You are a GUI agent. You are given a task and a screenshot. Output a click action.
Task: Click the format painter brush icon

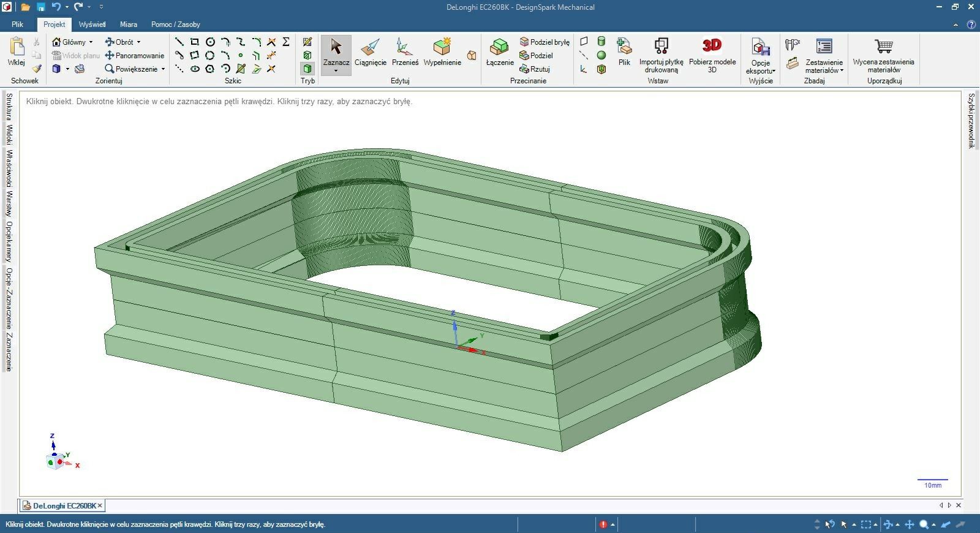tap(37, 69)
